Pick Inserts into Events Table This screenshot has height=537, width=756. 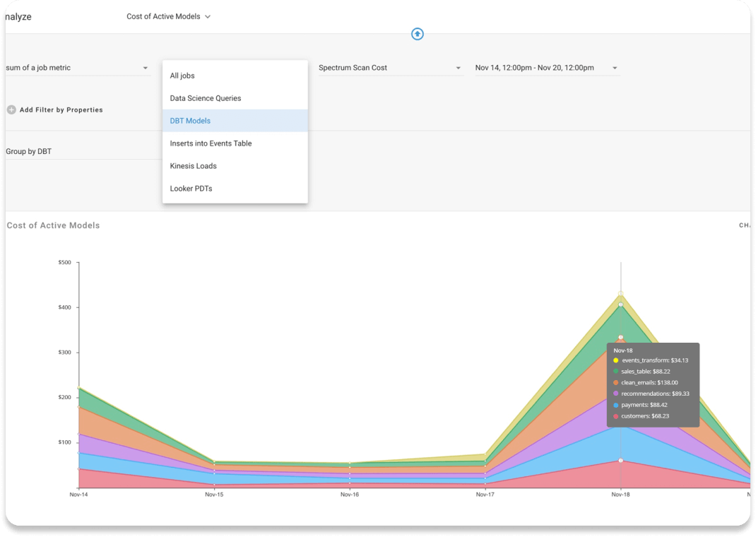tap(211, 143)
